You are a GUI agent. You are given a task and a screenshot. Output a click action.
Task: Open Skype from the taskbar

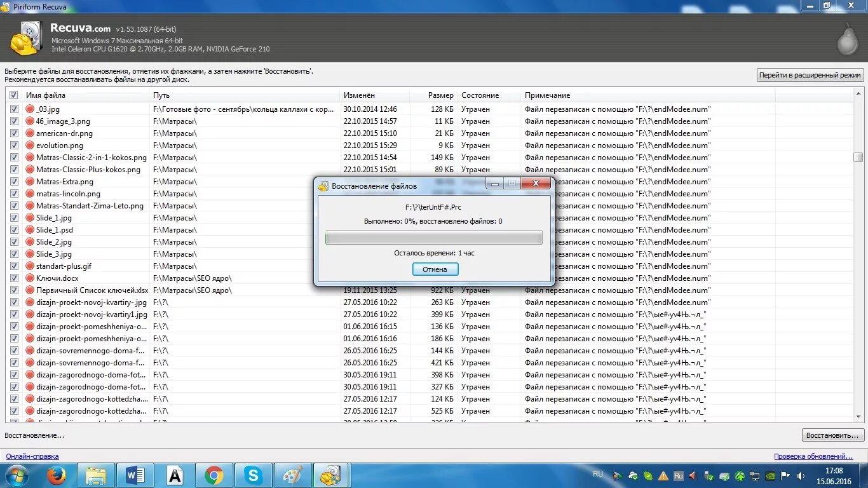(x=253, y=475)
